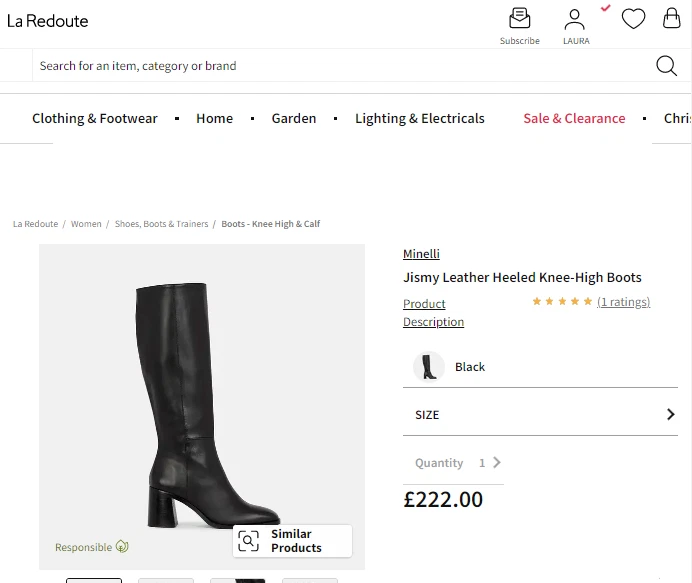Open the LAURA account icon
The height and width of the screenshot is (583, 692).
pyautogui.click(x=574, y=19)
